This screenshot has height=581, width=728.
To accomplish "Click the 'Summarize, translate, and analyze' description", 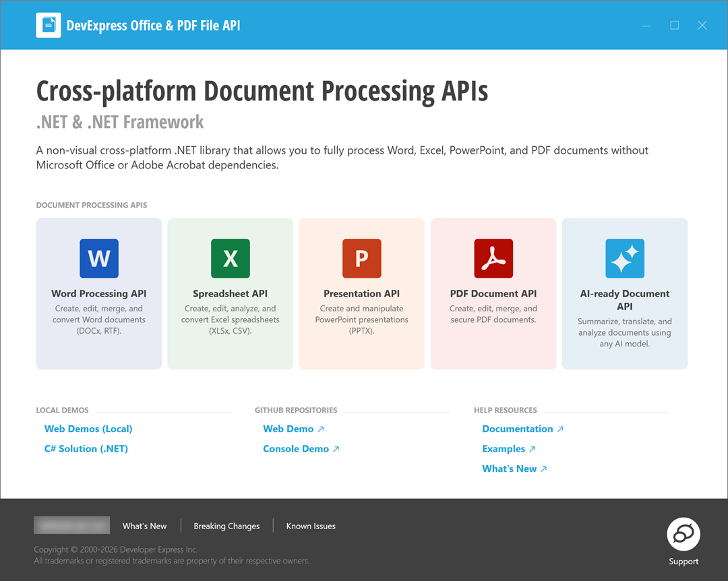I will point(624,332).
